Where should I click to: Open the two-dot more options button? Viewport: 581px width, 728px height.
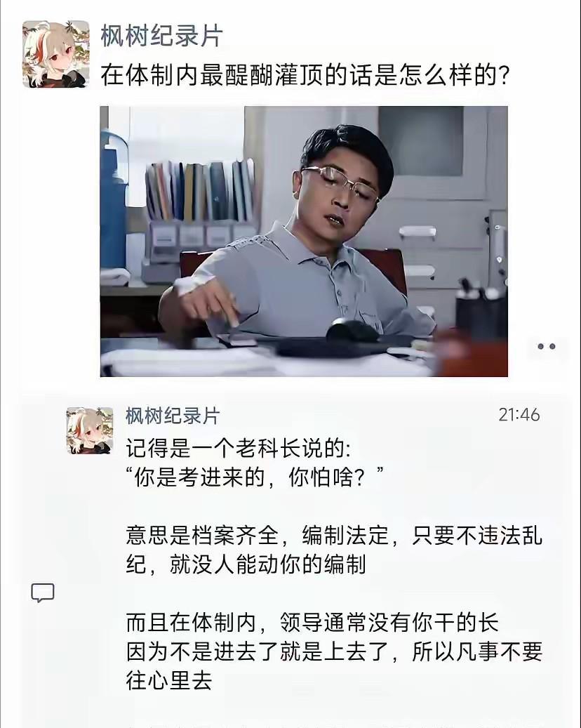tap(546, 346)
